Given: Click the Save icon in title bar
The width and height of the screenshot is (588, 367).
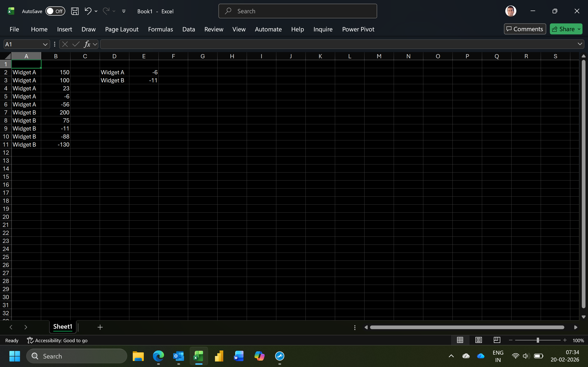Looking at the screenshot, I should (x=75, y=11).
